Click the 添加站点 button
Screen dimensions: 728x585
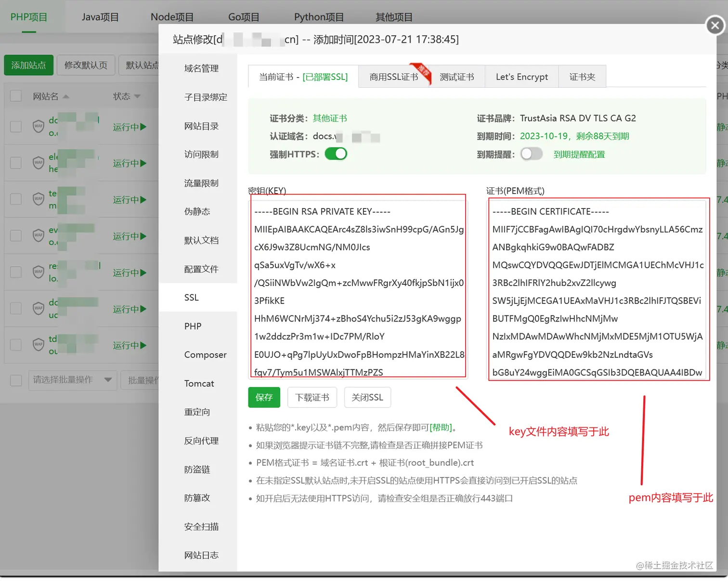[28, 65]
